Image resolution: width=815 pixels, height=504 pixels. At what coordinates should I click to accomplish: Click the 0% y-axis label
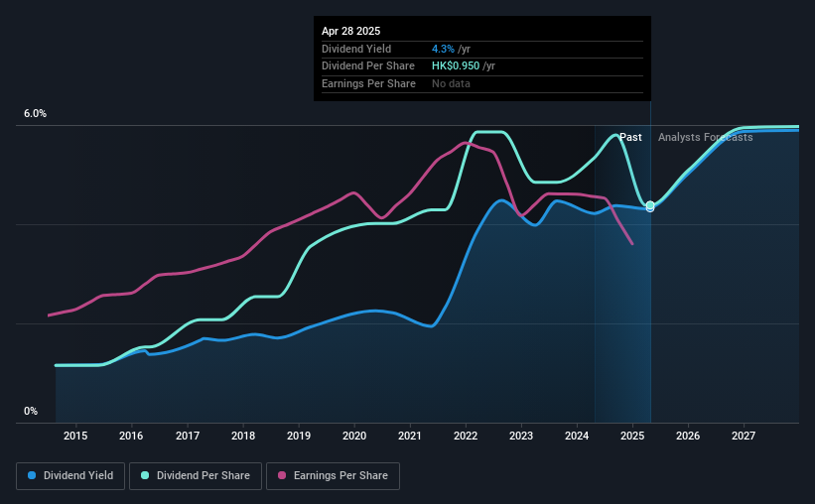click(31, 411)
